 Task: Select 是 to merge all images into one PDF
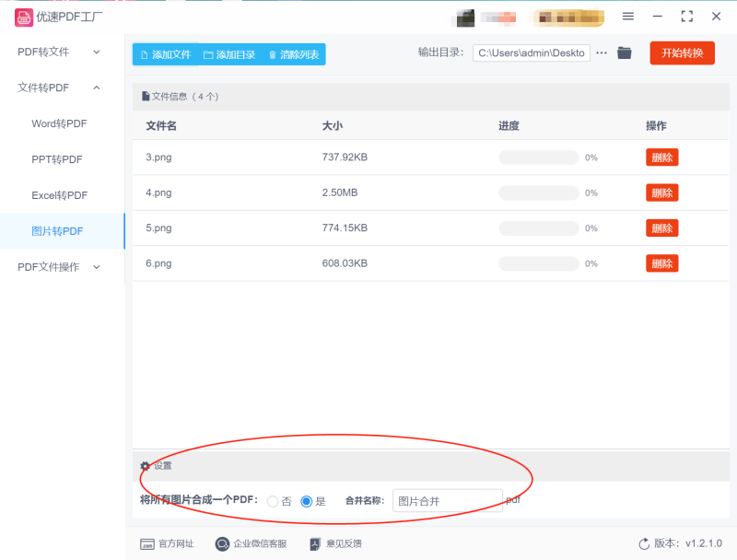coord(307,501)
